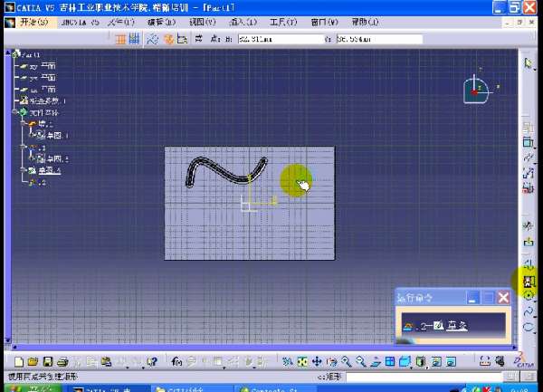Open the ENOVIA V5 menu
The height and width of the screenshot is (392, 543).
click(80, 23)
